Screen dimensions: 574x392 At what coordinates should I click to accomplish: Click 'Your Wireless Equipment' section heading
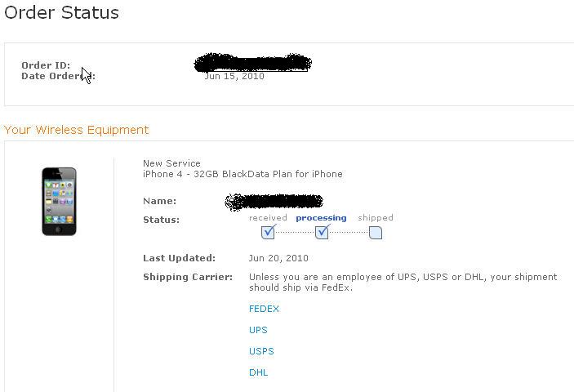(x=77, y=130)
